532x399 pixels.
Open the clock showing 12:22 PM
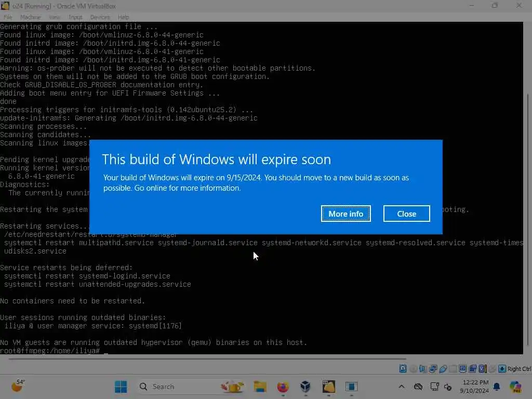point(475,387)
